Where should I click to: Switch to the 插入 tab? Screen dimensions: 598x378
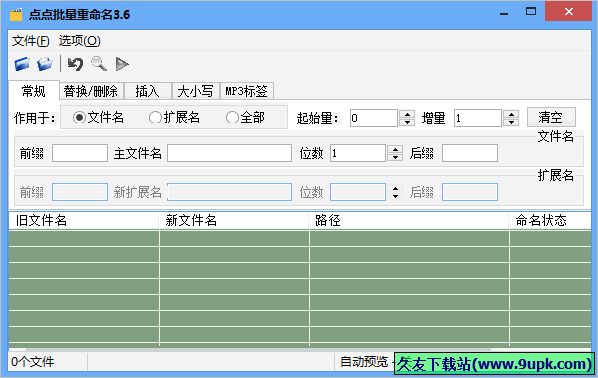[x=148, y=91]
